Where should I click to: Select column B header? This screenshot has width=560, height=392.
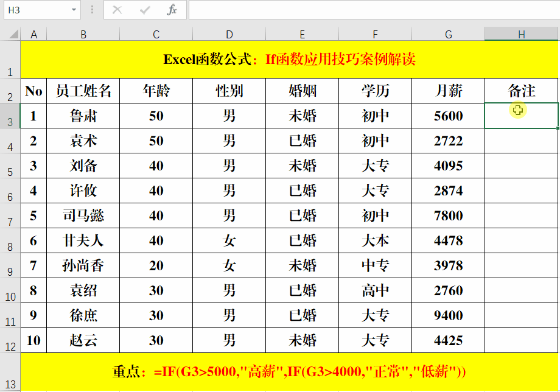pos(83,34)
